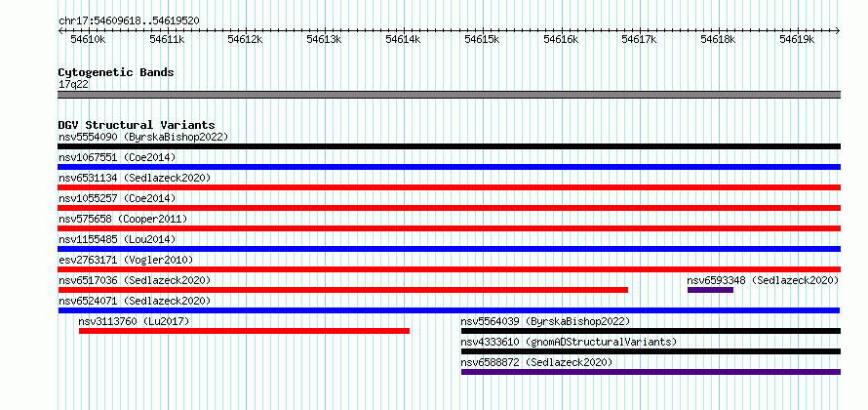Select the blue nsv6524071 variant bar

tap(449, 310)
